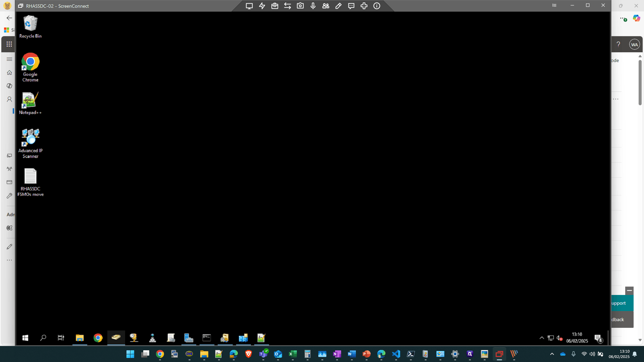Click the local volume speaker tray icon
644x362 pixels.
(x=592, y=354)
